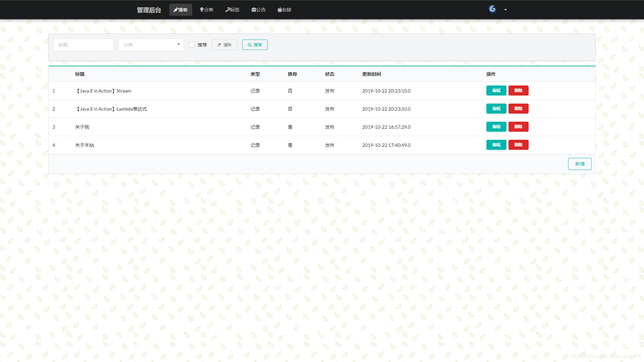
Task: Open the 分类 menu with lightbulb icon
Action: tap(207, 10)
